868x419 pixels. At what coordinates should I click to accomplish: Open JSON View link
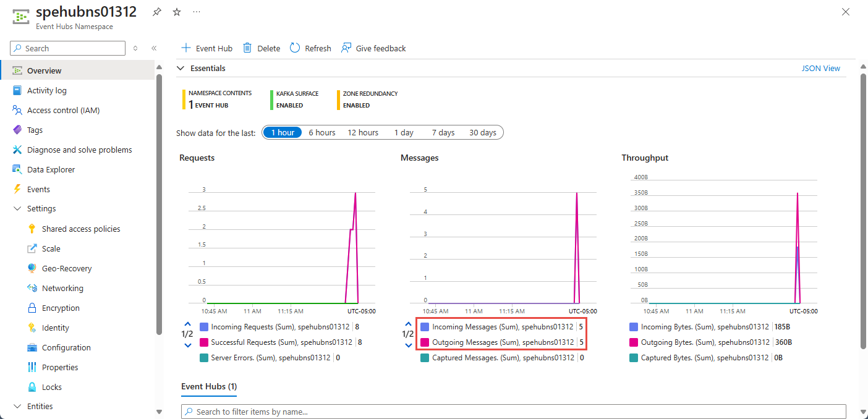pyautogui.click(x=821, y=68)
